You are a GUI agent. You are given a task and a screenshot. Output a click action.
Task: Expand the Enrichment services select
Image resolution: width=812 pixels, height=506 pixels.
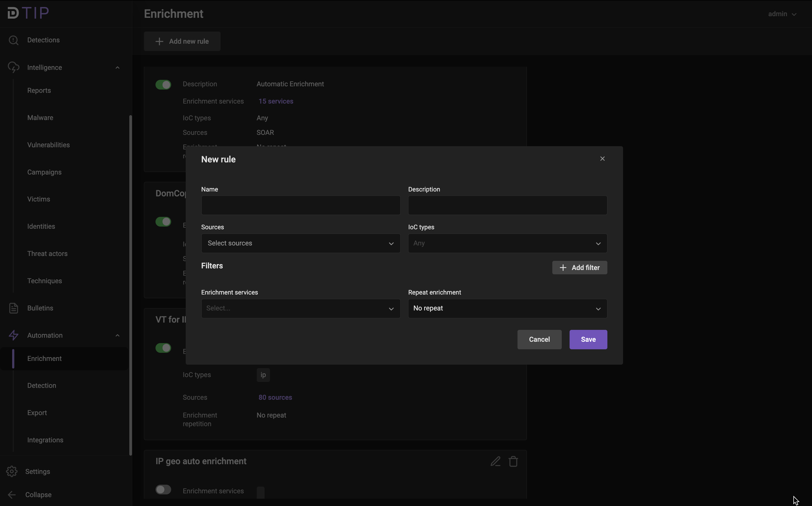[x=300, y=308]
